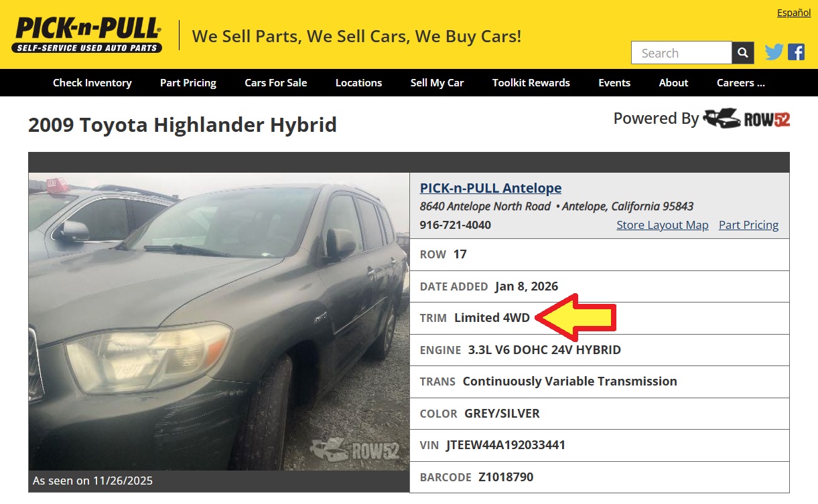Open the Facebook icon link
The height and width of the screenshot is (504, 818).
coord(796,52)
